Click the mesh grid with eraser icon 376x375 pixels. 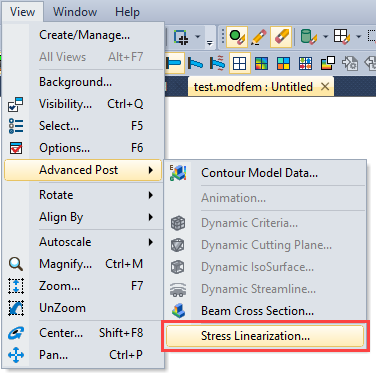(x=342, y=36)
